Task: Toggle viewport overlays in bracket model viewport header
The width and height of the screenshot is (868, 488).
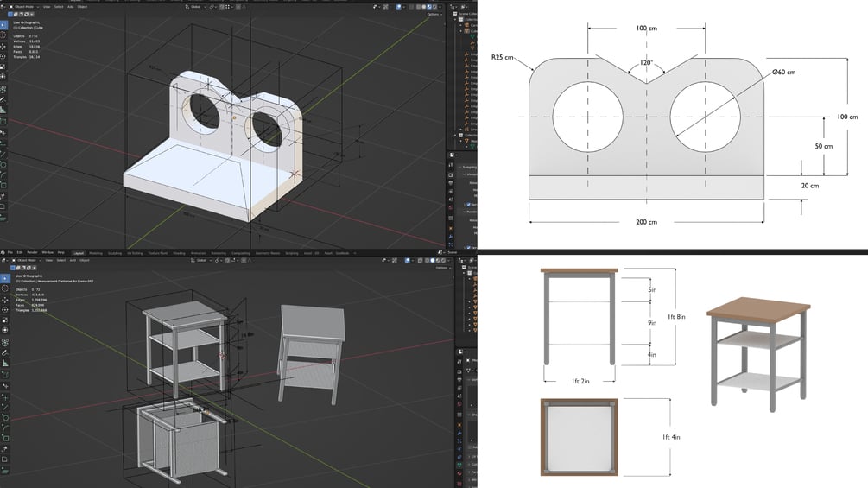Action: tap(398, 7)
